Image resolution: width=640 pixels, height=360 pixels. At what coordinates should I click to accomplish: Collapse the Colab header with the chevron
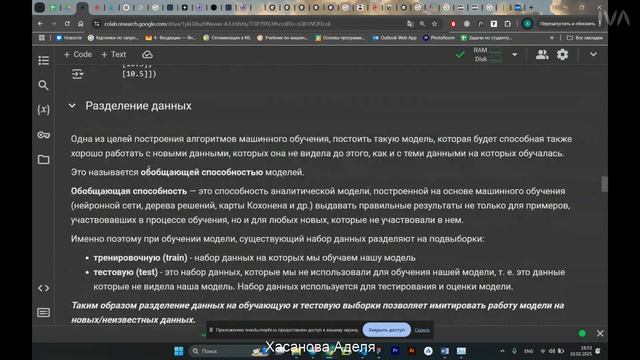click(x=593, y=54)
